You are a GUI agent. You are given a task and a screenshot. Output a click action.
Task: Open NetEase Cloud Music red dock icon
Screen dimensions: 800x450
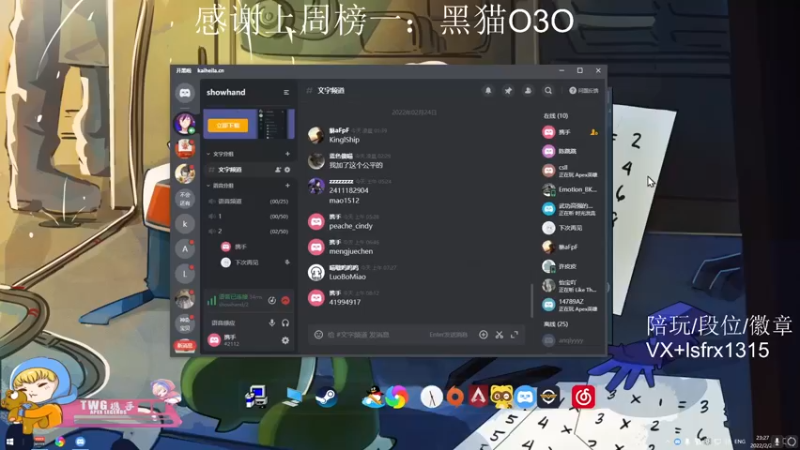click(583, 397)
